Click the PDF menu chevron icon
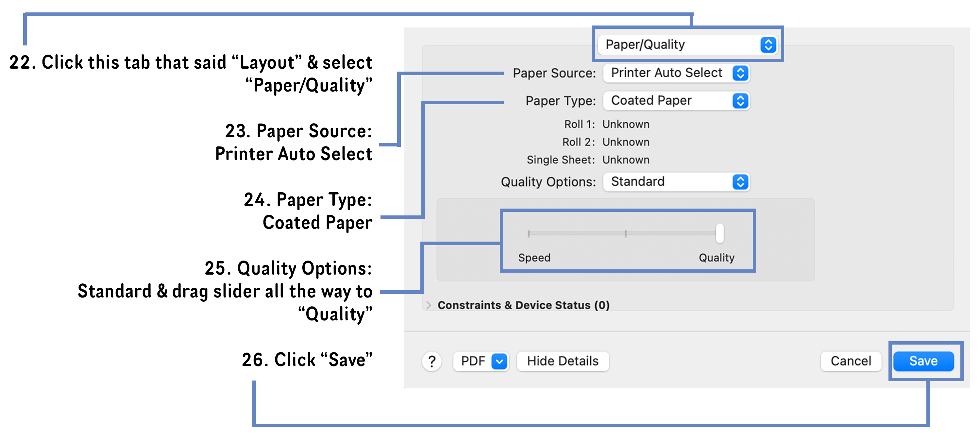The image size is (980, 441). [499, 361]
